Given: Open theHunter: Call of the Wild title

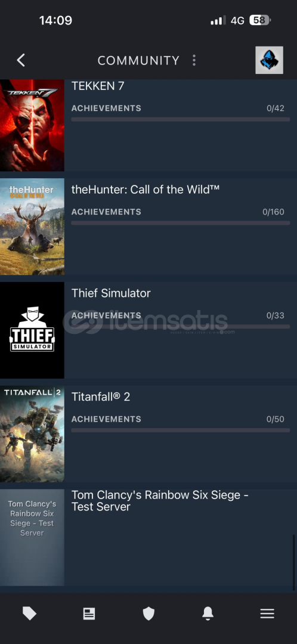Looking at the screenshot, I should tap(146, 190).
